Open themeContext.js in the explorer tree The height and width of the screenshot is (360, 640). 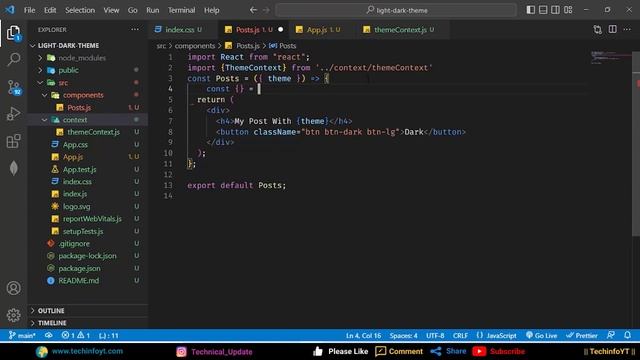(x=93, y=132)
